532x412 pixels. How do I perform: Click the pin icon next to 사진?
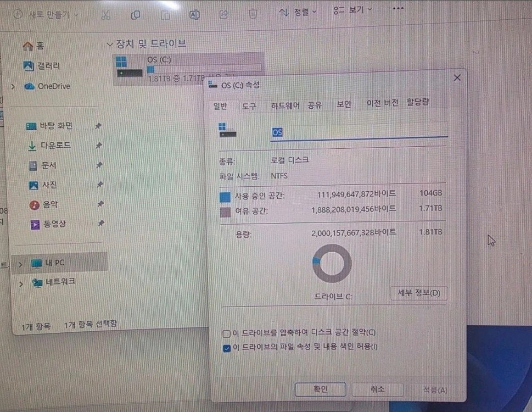100,184
